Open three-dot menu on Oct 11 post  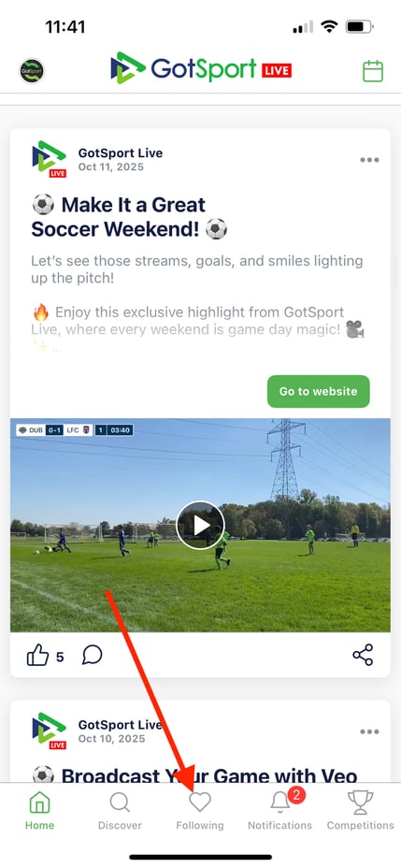tap(369, 160)
